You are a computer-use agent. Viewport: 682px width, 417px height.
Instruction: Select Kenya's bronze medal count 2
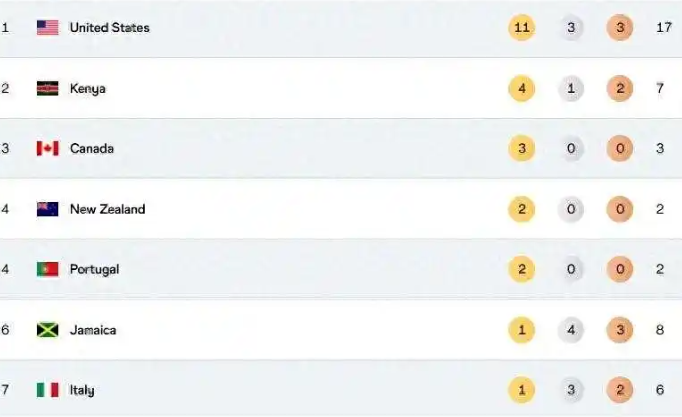click(x=620, y=88)
